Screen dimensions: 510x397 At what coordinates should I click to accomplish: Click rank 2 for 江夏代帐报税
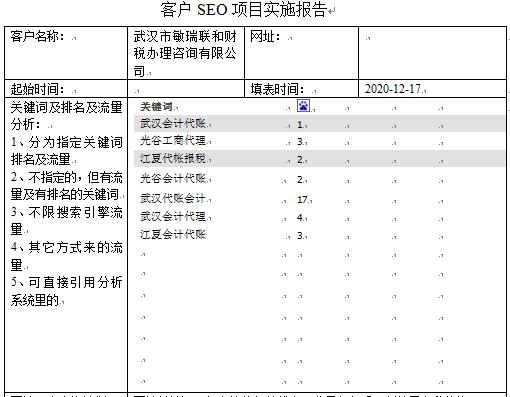[x=300, y=160]
